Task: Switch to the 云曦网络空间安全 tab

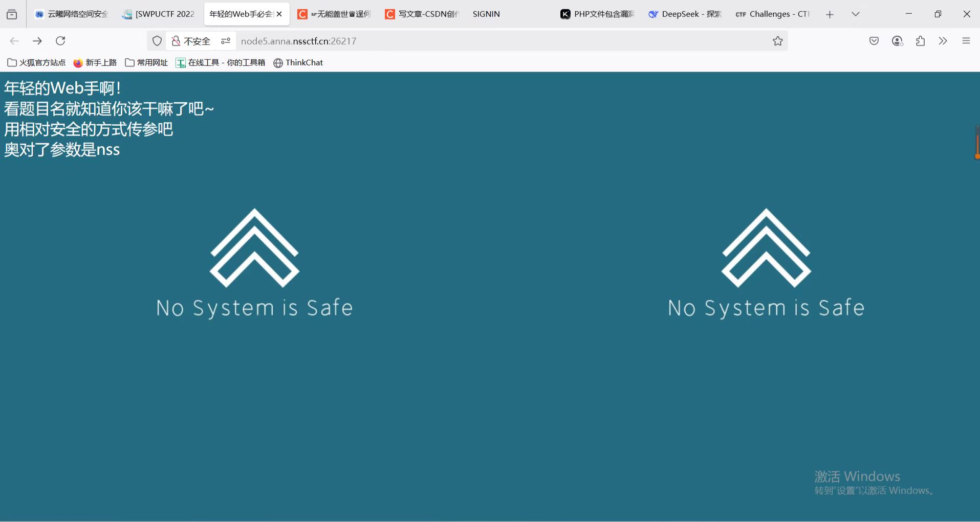Action: [72, 14]
